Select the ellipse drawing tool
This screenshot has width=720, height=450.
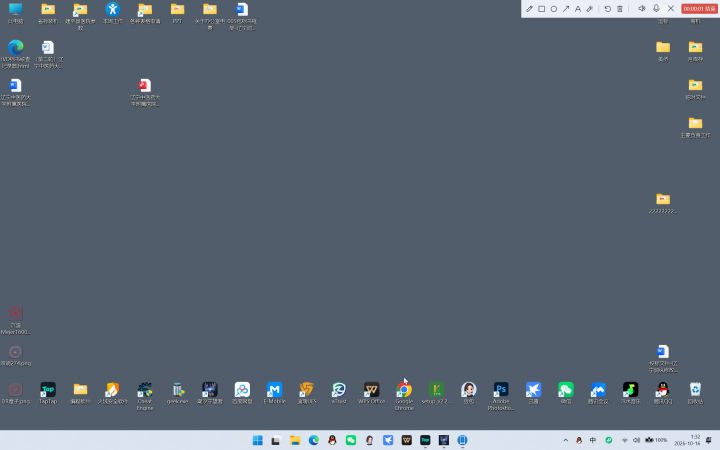[554, 9]
